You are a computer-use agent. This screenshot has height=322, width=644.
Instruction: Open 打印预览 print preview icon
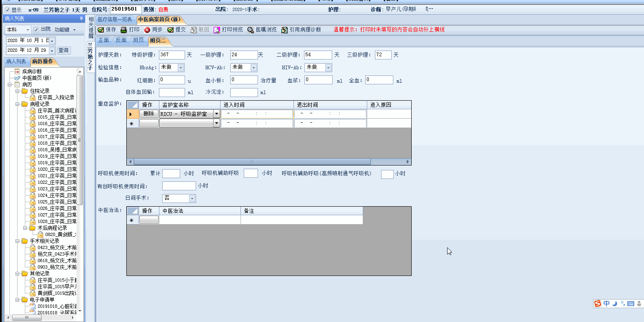[x=217, y=30]
